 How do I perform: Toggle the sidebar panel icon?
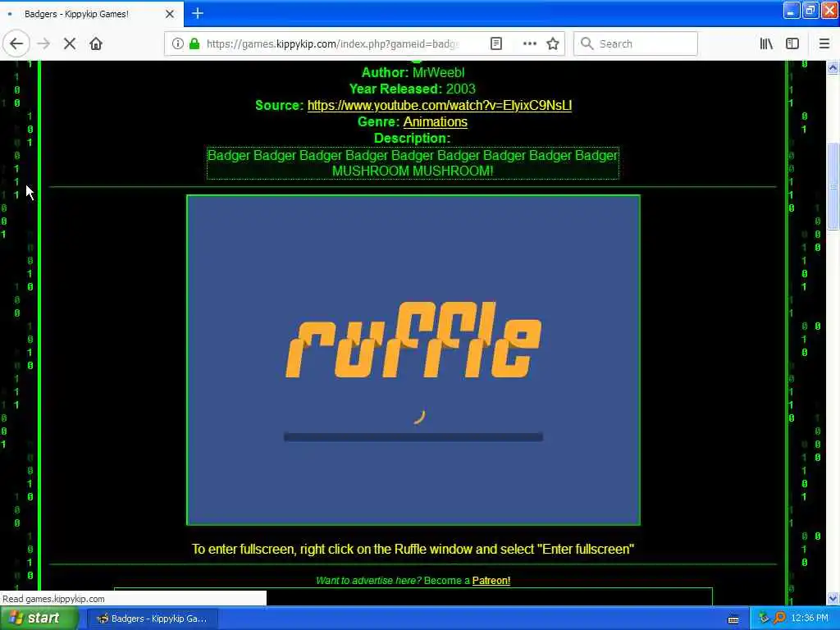(x=792, y=43)
